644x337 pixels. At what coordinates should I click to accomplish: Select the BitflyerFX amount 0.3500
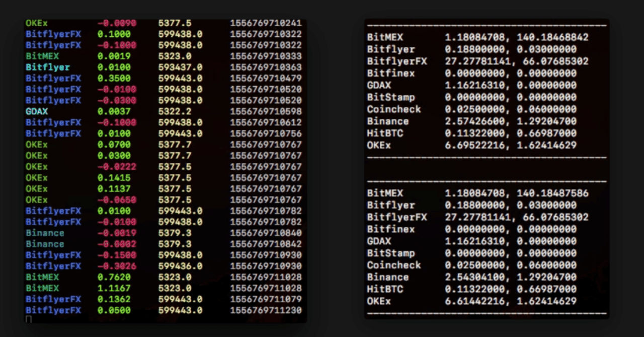click(114, 79)
